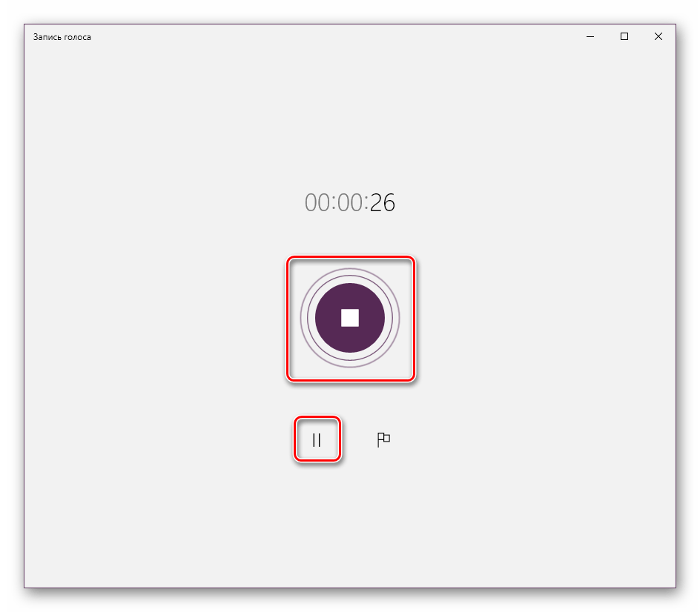
Task: Maximize the Запись голоса window
Action: [624, 36]
